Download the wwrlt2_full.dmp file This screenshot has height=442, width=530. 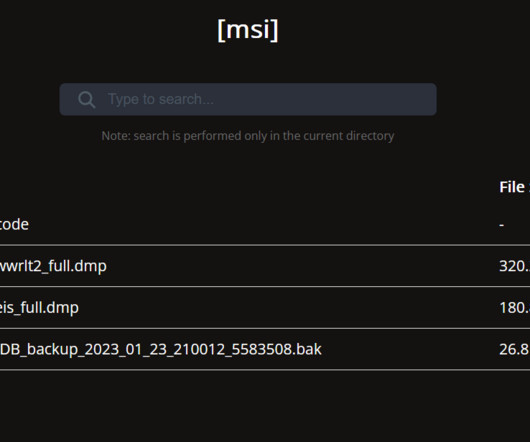[x=53, y=266]
